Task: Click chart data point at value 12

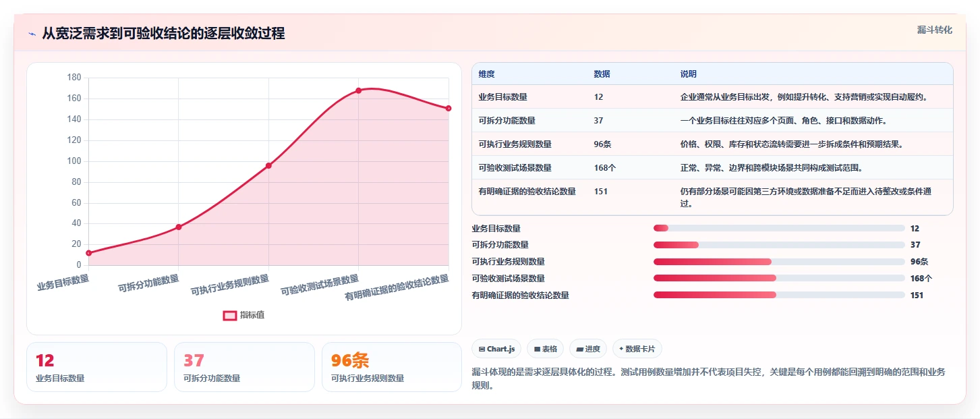Action: tap(88, 253)
